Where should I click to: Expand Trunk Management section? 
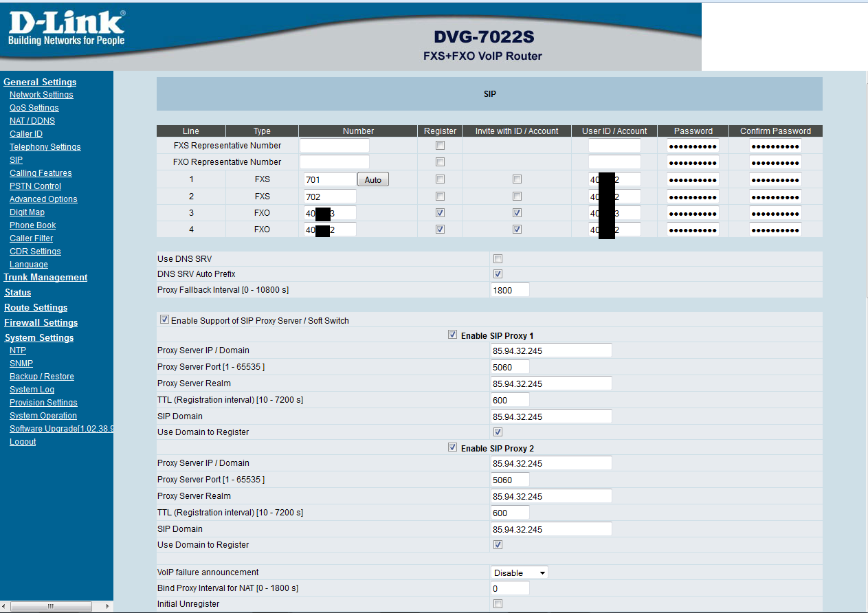[x=45, y=278]
